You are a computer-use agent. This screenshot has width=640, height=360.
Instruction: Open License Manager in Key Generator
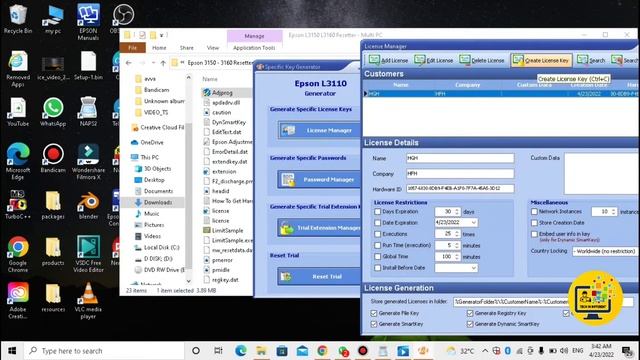[320, 130]
